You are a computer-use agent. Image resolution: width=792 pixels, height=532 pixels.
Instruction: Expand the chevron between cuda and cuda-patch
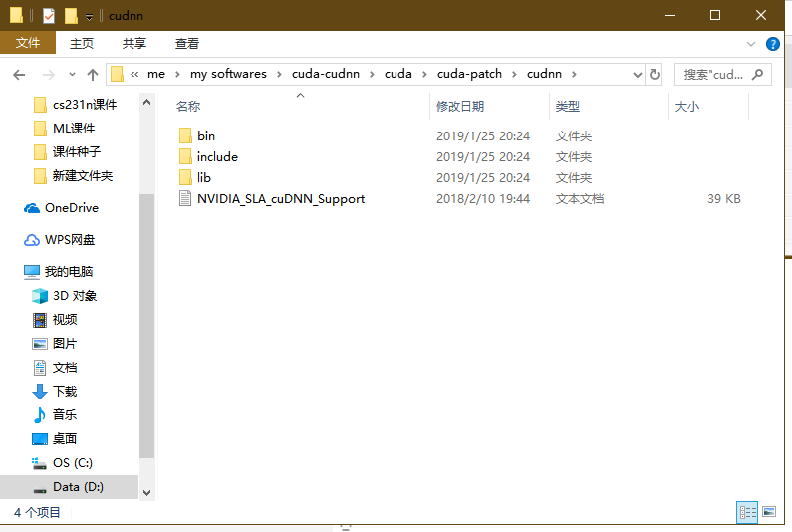coord(424,75)
